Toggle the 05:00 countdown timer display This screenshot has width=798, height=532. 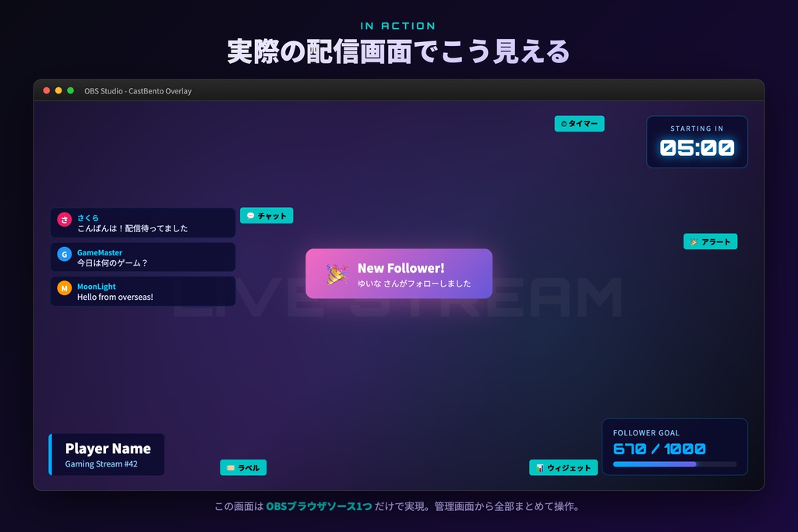coord(696,147)
